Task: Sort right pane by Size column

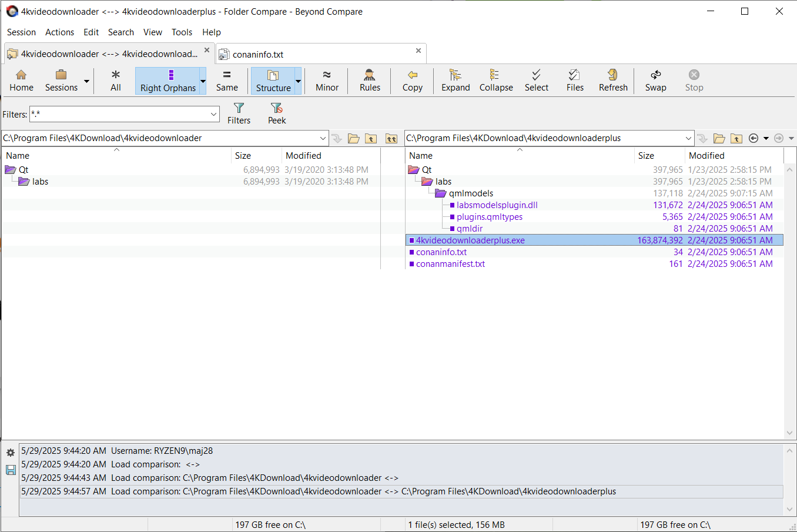Action: (660, 156)
